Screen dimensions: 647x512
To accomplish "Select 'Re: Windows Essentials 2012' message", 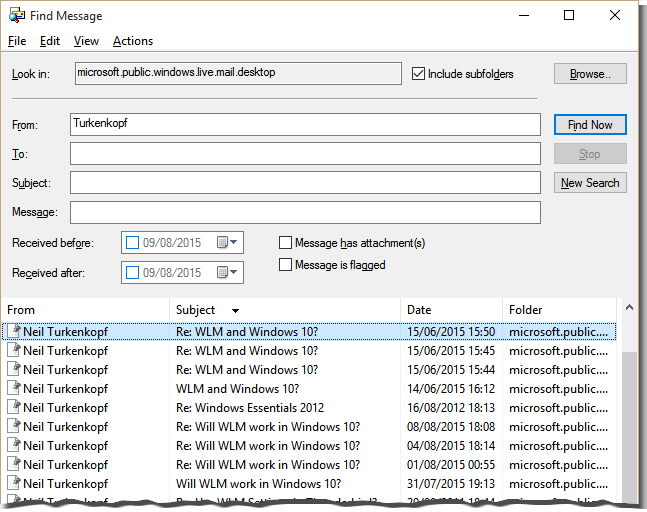I will 250,408.
